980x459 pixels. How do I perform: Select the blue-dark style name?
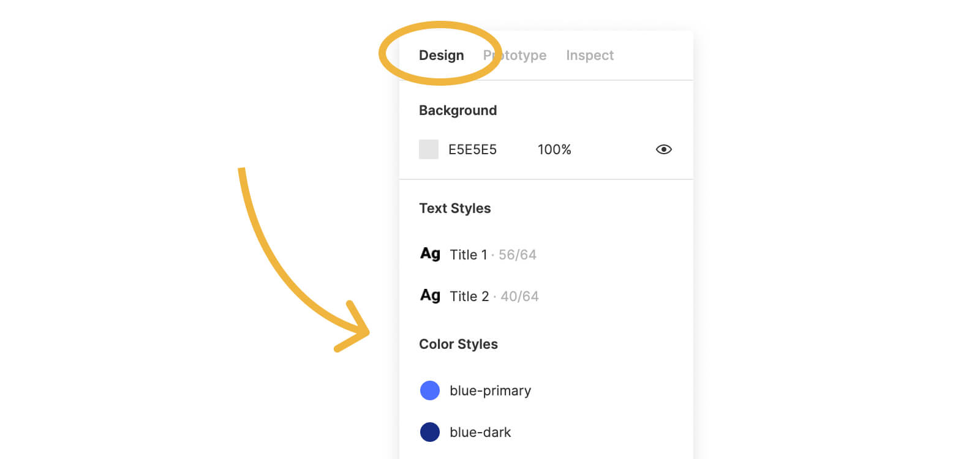pos(480,432)
